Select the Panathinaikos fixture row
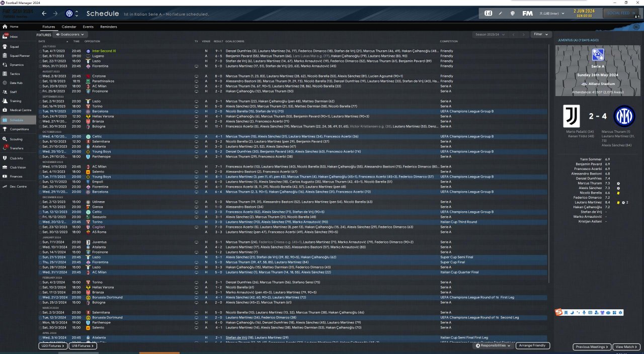This screenshot has height=354, width=644. (x=294, y=81)
